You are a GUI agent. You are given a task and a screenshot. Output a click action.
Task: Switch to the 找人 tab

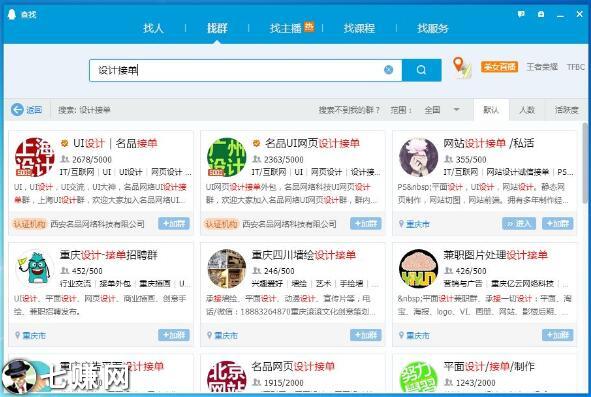(x=153, y=28)
